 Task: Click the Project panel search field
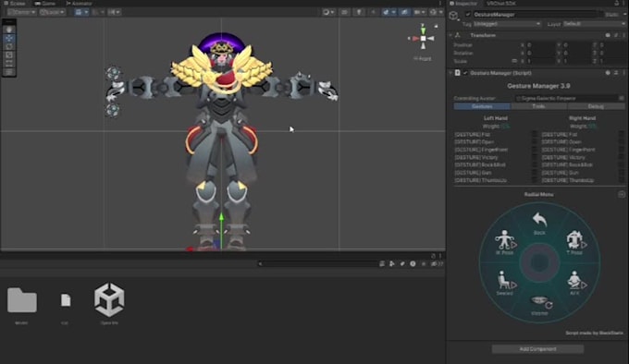click(x=318, y=264)
